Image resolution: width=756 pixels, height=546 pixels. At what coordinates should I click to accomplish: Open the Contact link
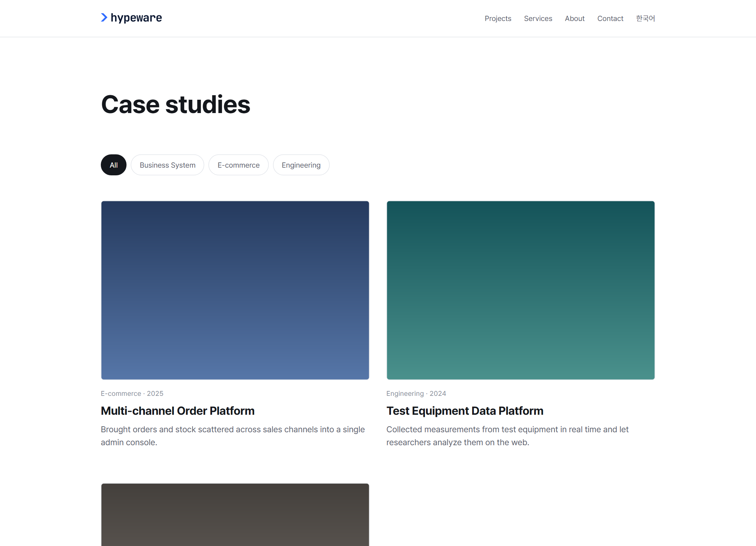pos(610,19)
